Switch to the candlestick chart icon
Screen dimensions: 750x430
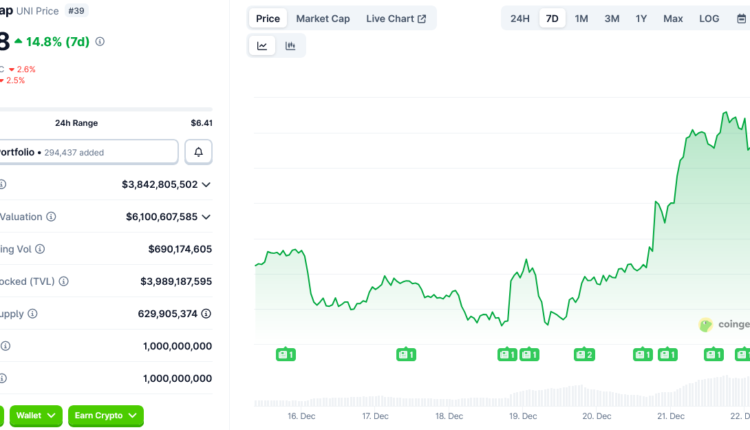290,45
